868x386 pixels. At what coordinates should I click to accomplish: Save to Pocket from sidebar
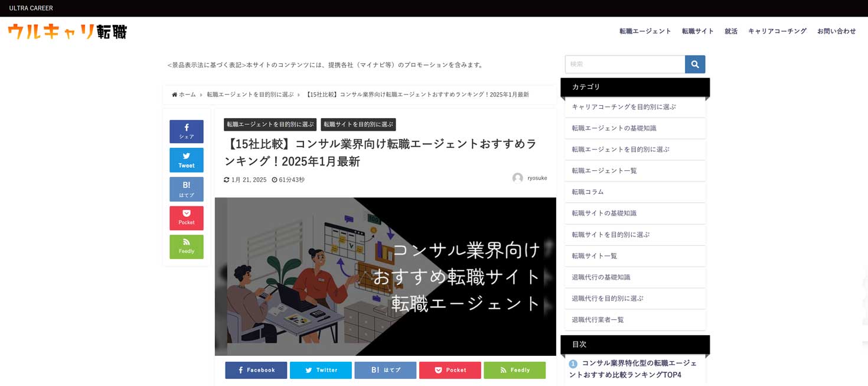click(186, 218)
